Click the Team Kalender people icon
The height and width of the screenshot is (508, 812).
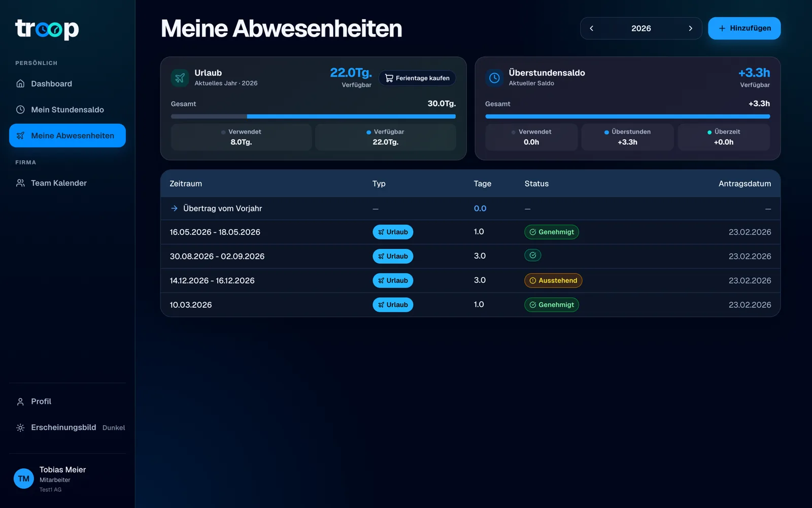(20, 183)
